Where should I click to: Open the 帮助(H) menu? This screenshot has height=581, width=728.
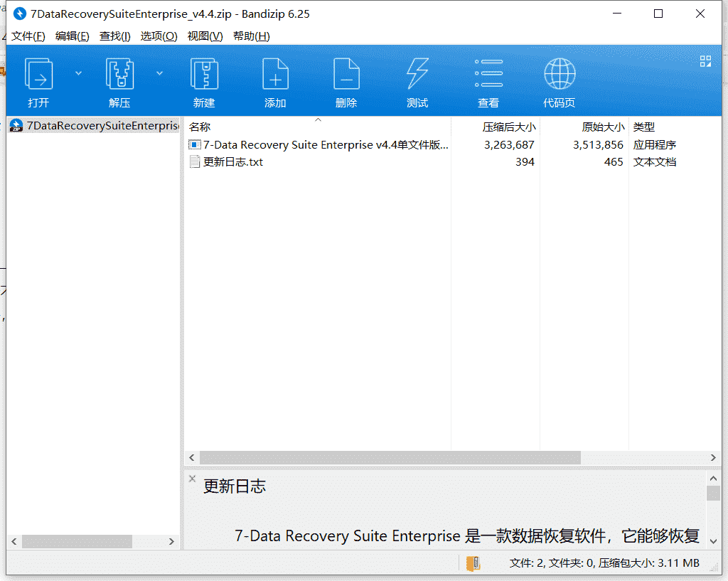coord(251,36)
